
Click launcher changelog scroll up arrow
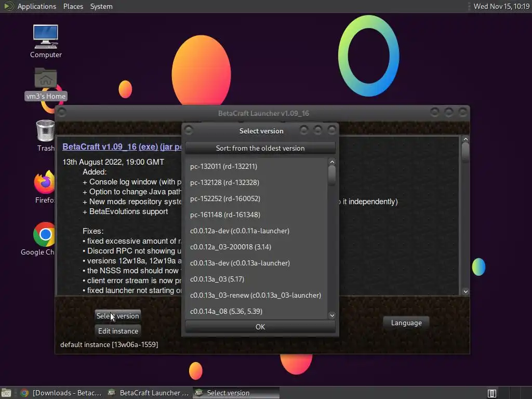465,139
